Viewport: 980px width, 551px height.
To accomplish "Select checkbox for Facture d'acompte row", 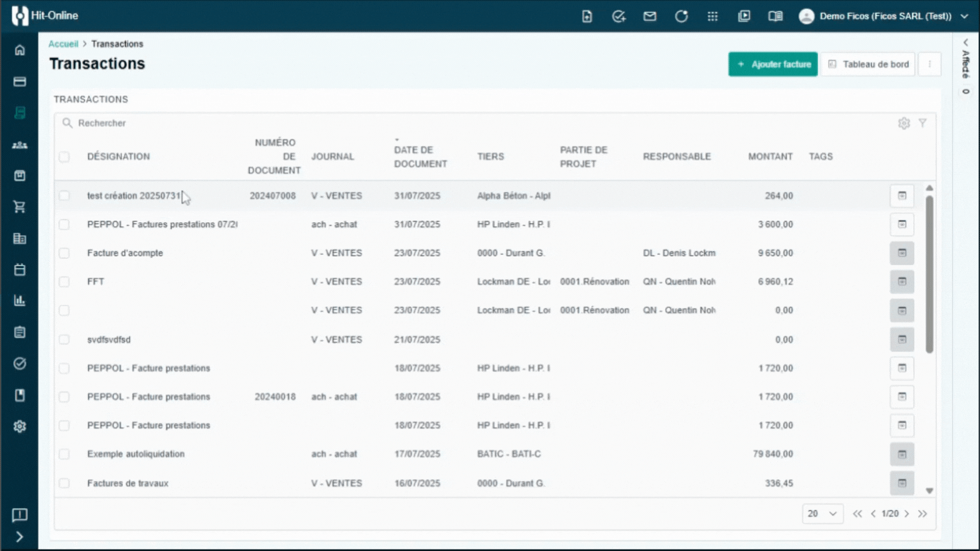I will pyautogui.click(x=64, y=253).
